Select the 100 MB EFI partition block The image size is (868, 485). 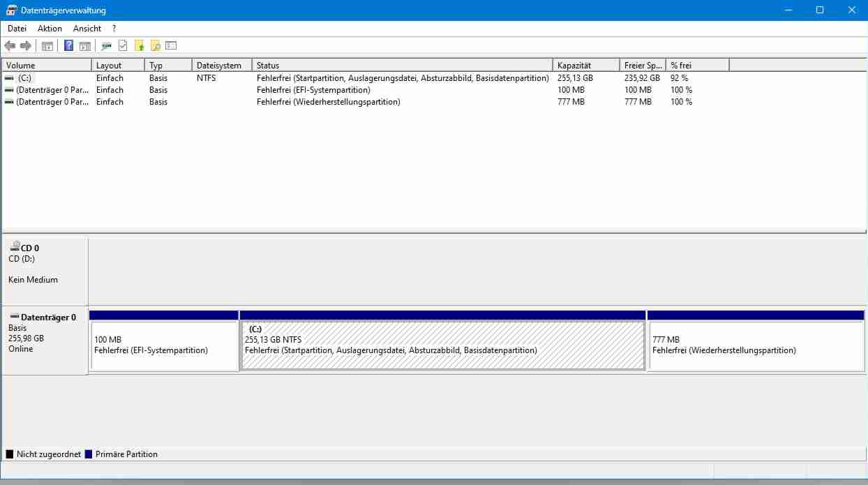[164, 345]
